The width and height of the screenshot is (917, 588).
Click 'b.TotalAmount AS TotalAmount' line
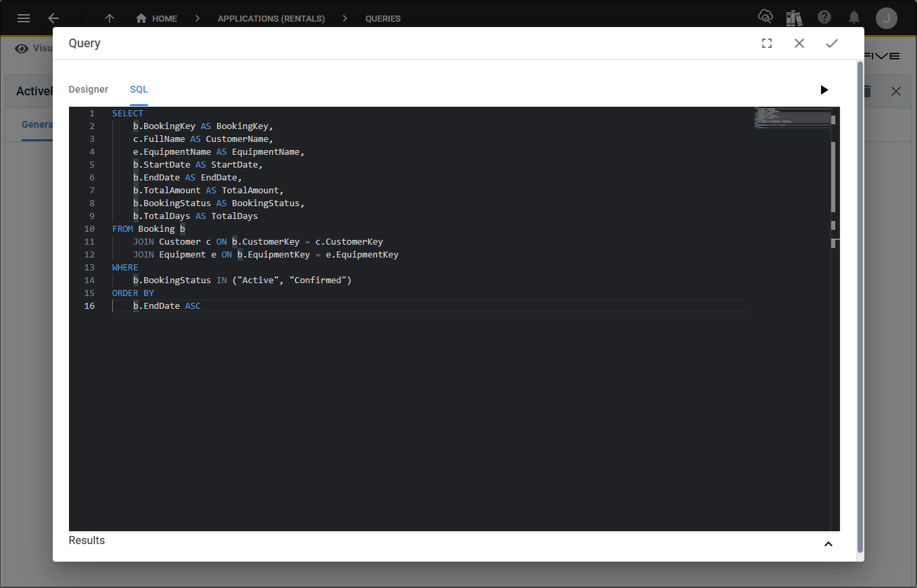point(208,191)
